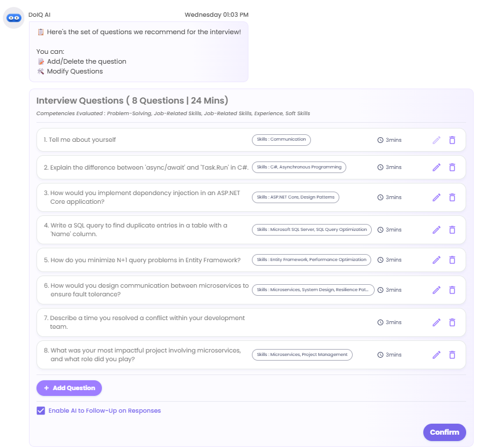Click the DoIQ AI bot avatar
This screenshot has height=448, width=487.
click(14, 18)
